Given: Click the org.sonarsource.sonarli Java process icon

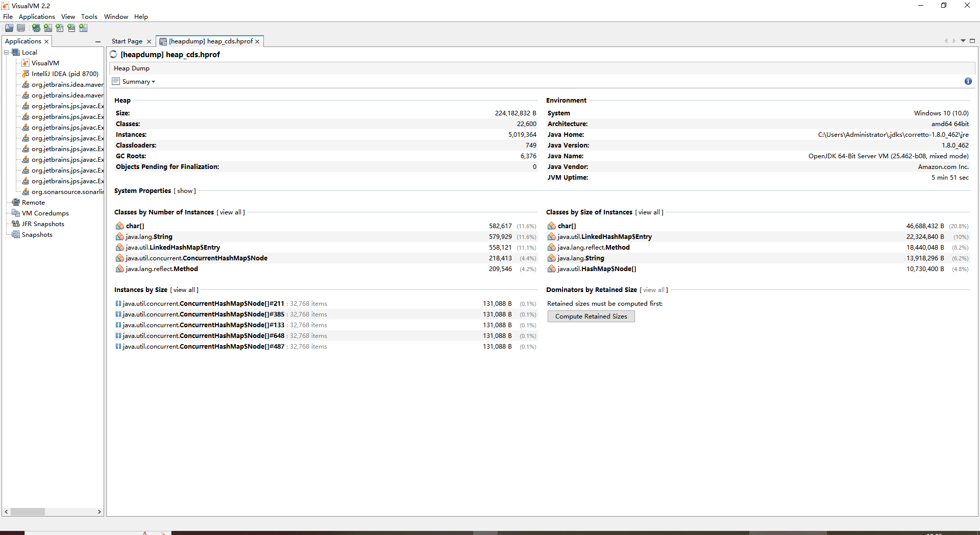Looking at the screenshot, I should tap(26, 191).
